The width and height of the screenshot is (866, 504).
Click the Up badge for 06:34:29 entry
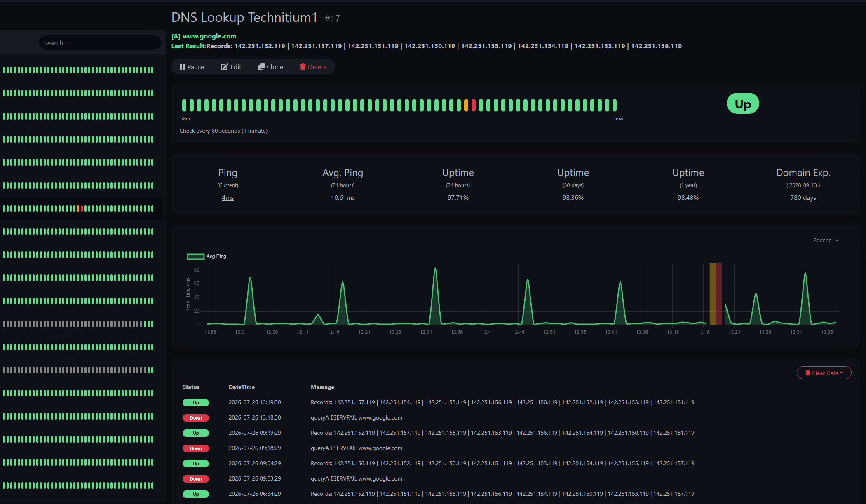coord(196,494)
